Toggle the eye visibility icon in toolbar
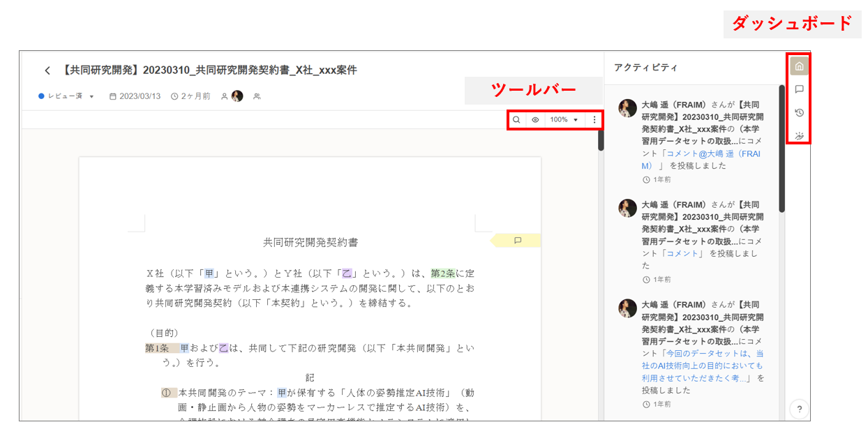 (x=535, y=120)
